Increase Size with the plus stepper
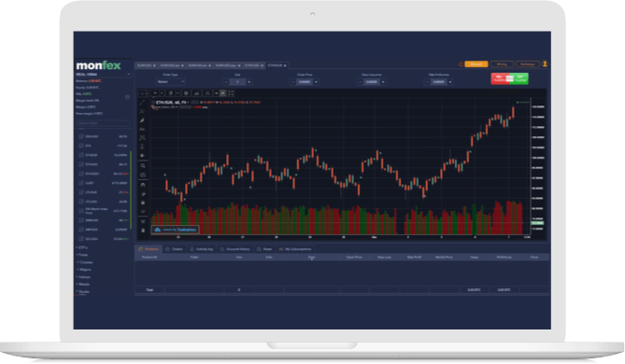Screen dimensions: 625x364 tap(249, 82)
